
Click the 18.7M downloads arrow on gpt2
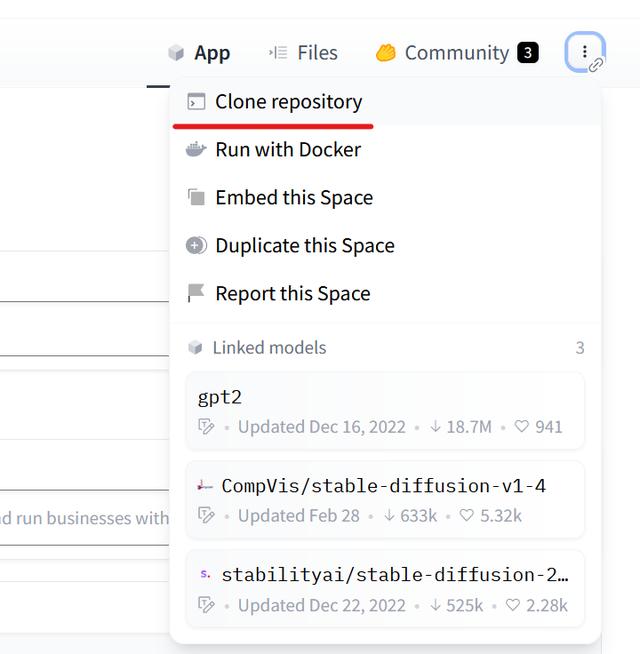(x=435, y=426)
